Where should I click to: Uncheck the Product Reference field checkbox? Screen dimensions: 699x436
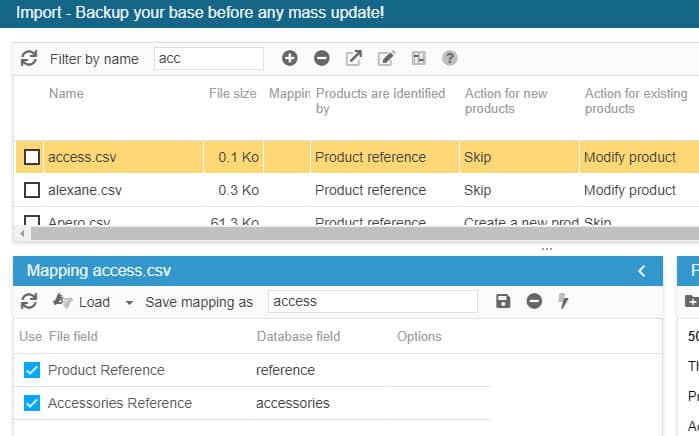pyautogui.click(x=31, y=370)
